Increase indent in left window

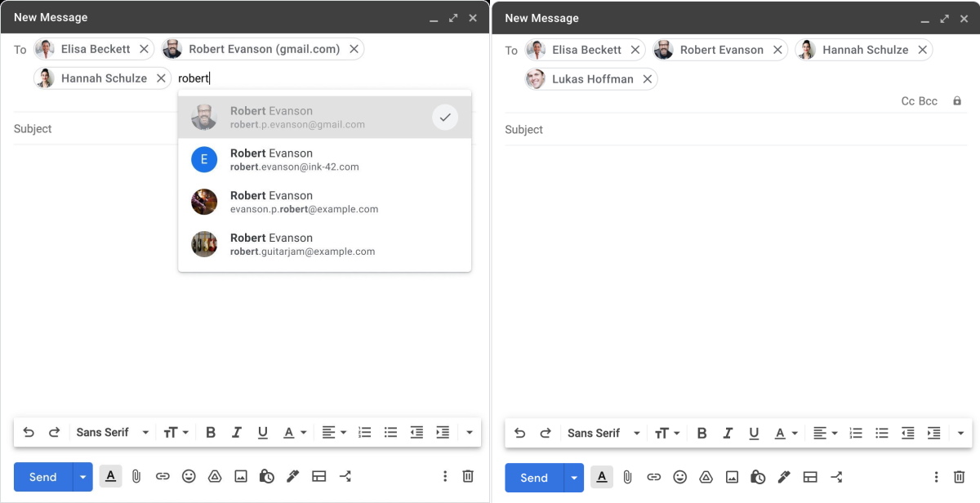[x=443, y=433]
